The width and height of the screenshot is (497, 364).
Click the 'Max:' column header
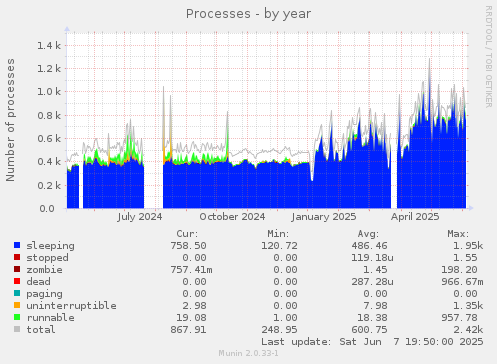pos(458,234)
